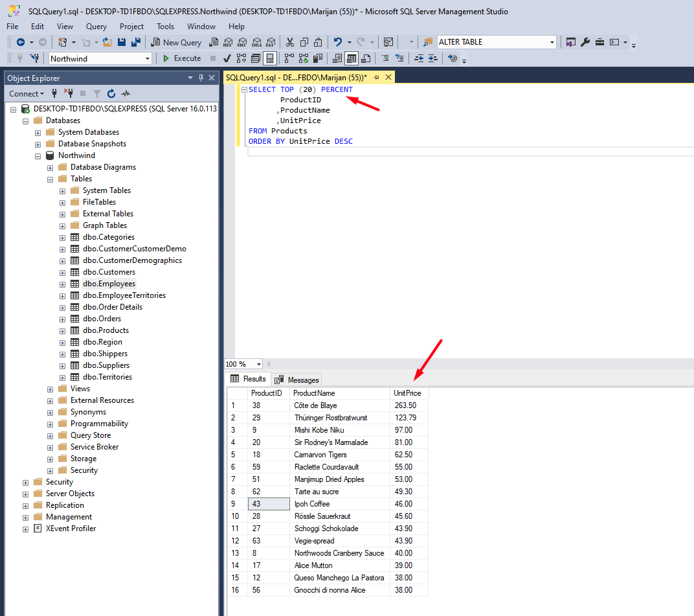Open Activity Monitor from Object Explorer toolbar
694x616 pixels.
click(126, 94)
